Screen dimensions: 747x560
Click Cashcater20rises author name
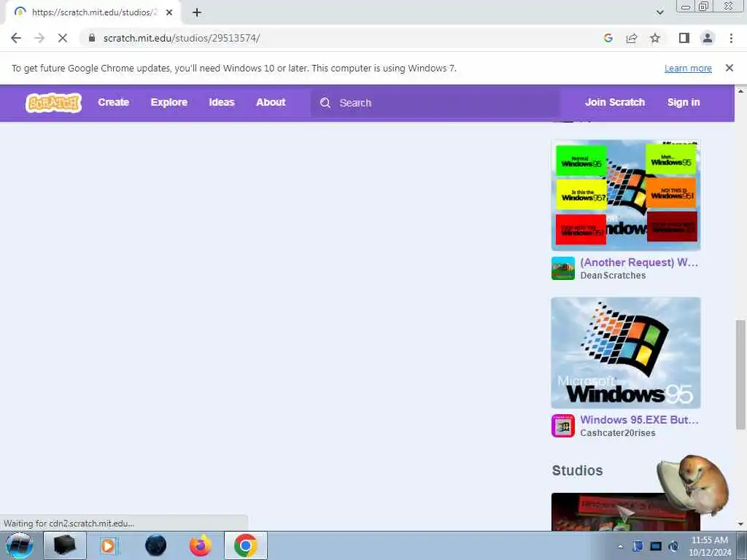point(617,433)
